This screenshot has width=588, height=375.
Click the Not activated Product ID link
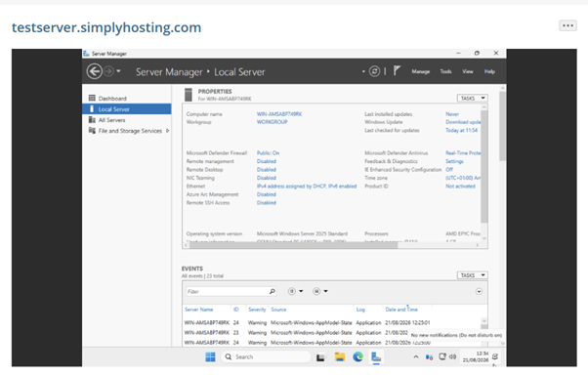coord(460,186)
